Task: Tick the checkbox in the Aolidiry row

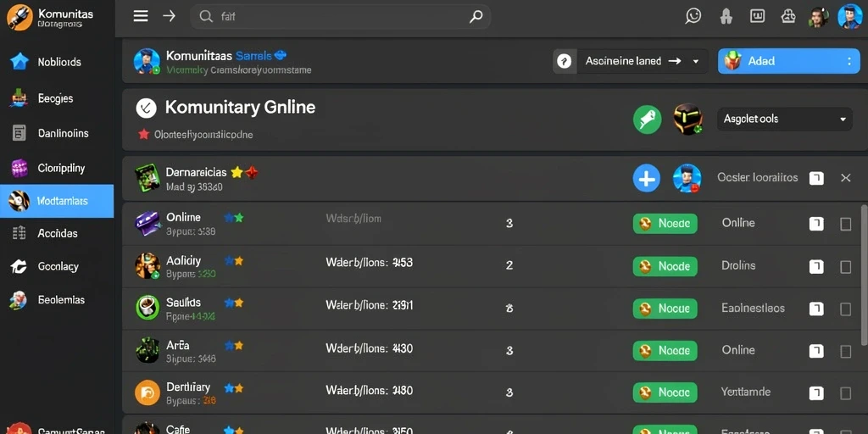Action: [x=846, y=267]
